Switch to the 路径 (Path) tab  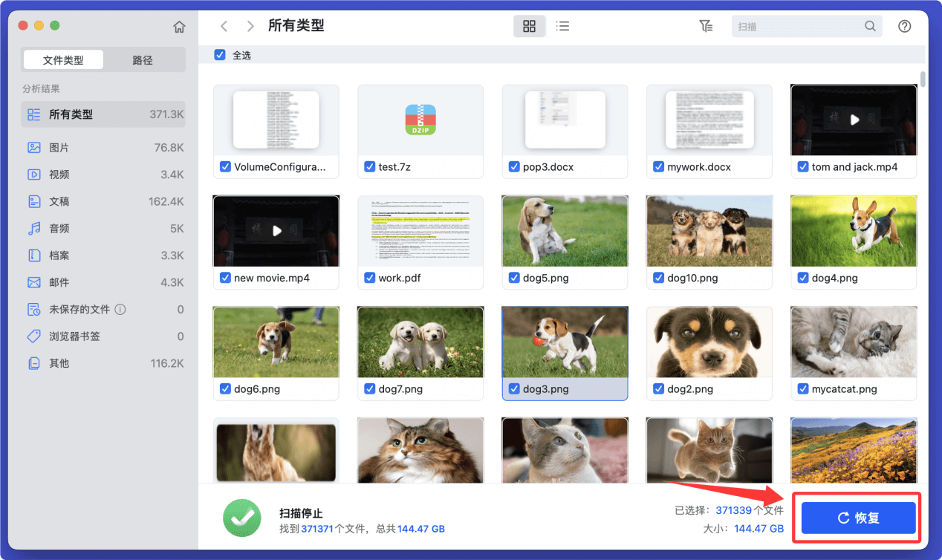click(143, 59)
